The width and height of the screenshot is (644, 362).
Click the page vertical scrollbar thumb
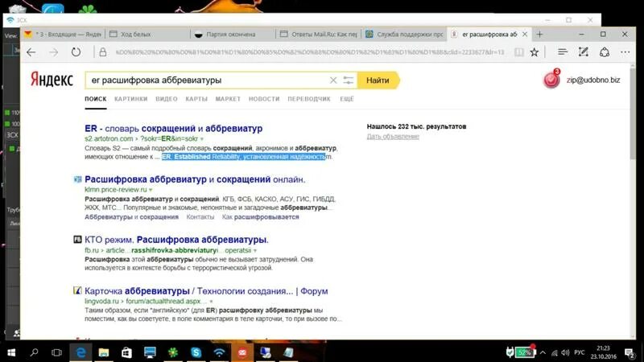click(x=633, y=114)
